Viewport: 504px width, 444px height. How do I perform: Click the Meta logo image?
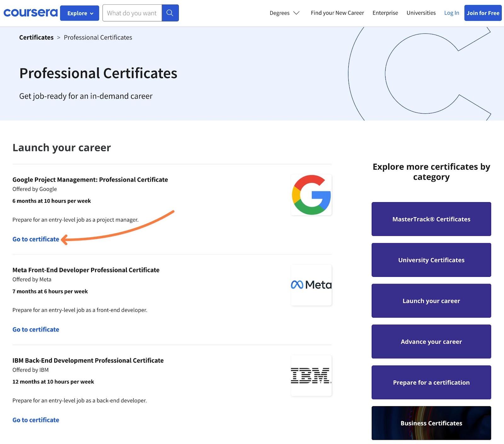click(311, 285)
